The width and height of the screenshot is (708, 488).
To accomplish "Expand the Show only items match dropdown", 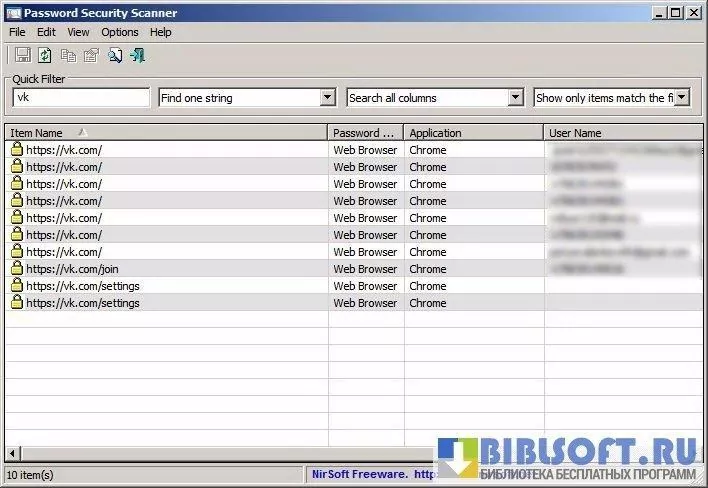I will pos(681,98).
